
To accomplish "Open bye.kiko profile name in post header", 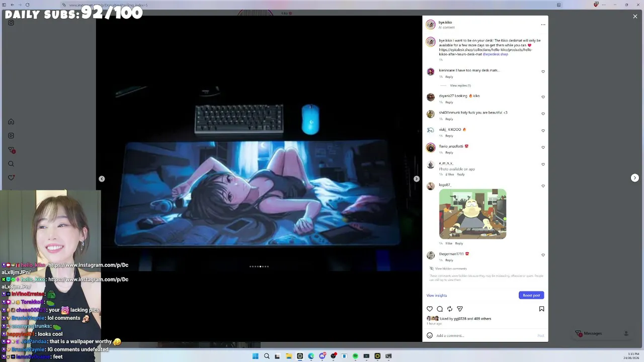I will [445, 22].
